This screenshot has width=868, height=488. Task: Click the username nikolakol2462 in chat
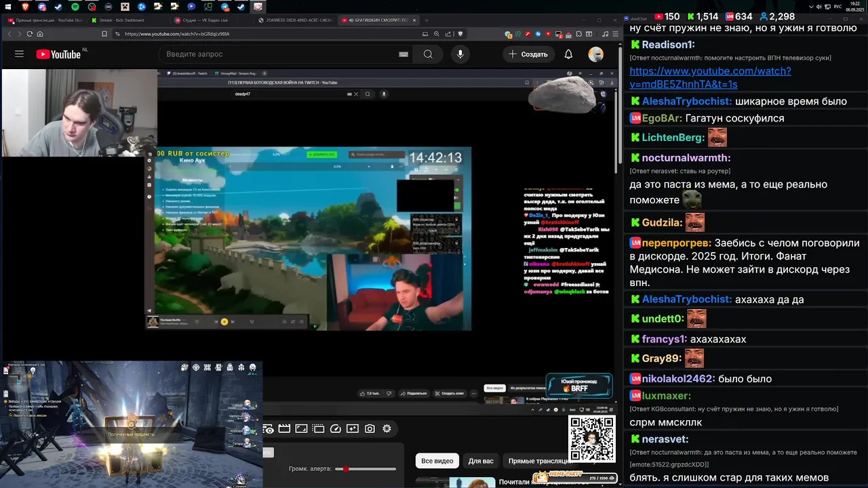point(677,379)
